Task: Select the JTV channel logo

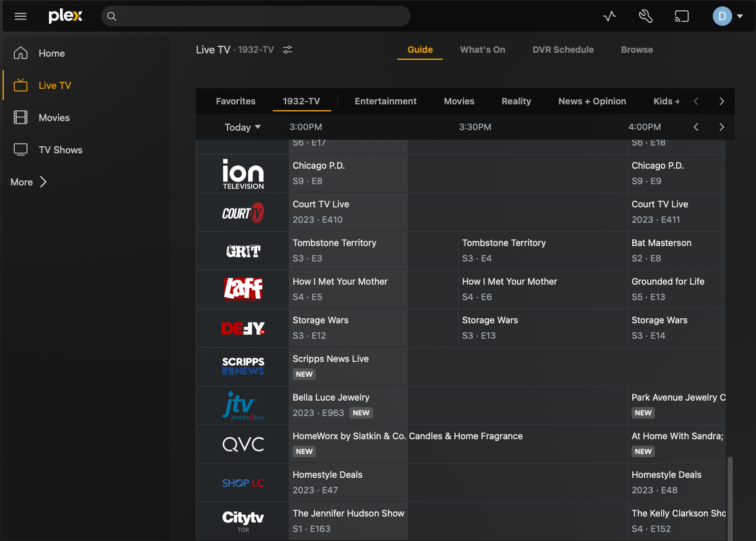Action: 243,405
